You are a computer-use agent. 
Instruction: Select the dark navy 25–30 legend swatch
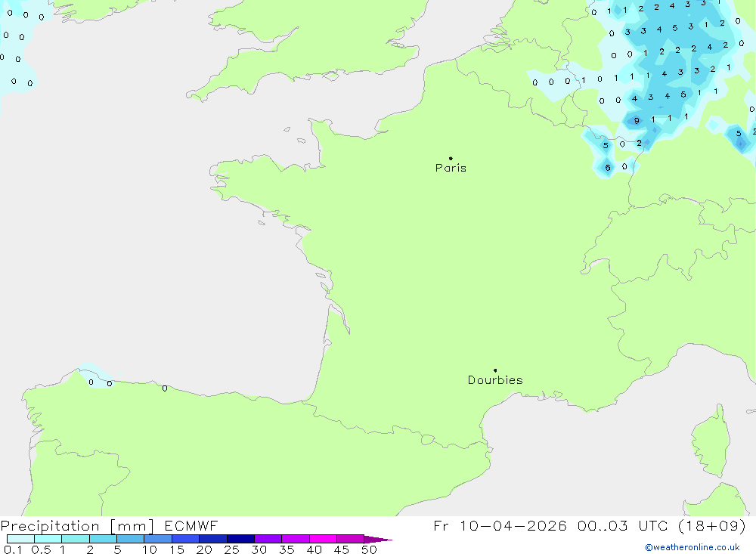click(x=240, y=540)
